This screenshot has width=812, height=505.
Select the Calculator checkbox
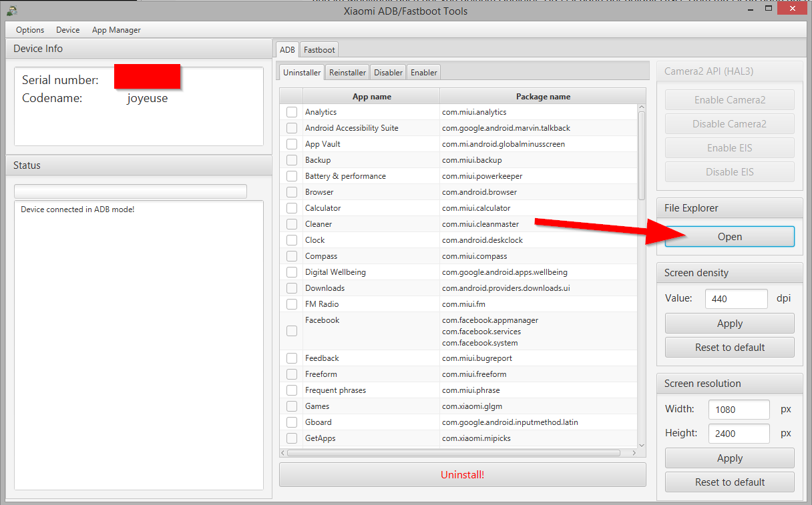pyautogui.click(x=292, y=208)
